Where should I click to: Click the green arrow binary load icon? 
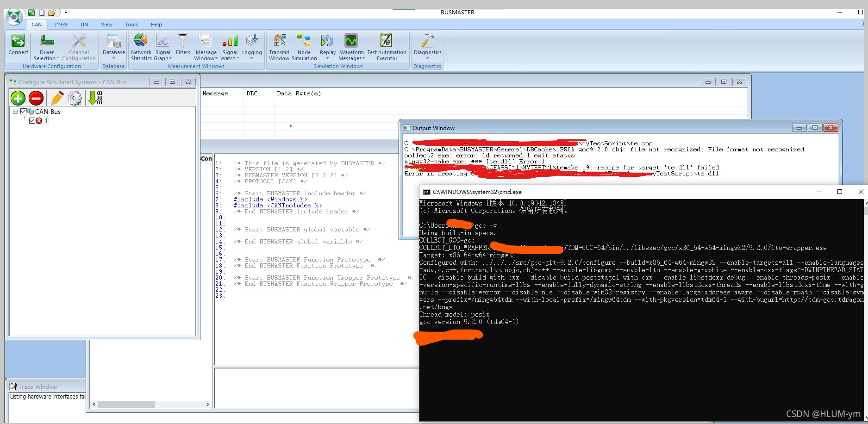[95, 98]
